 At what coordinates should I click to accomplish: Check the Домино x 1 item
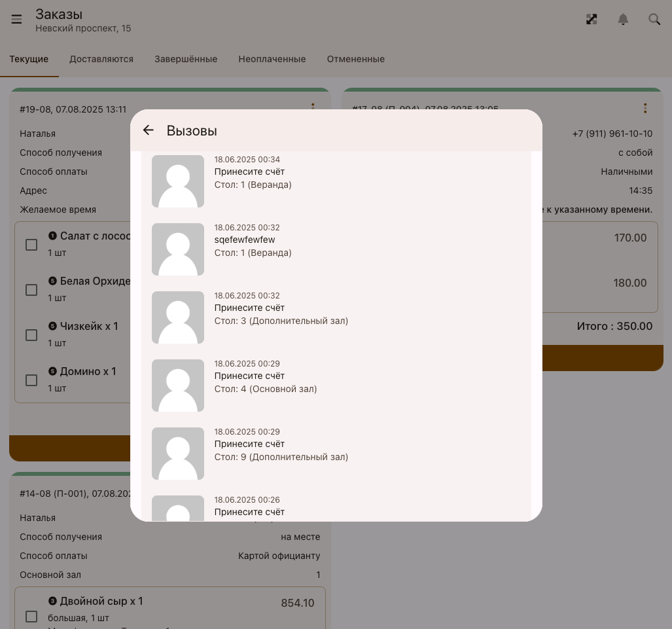[x=31, y=380]
